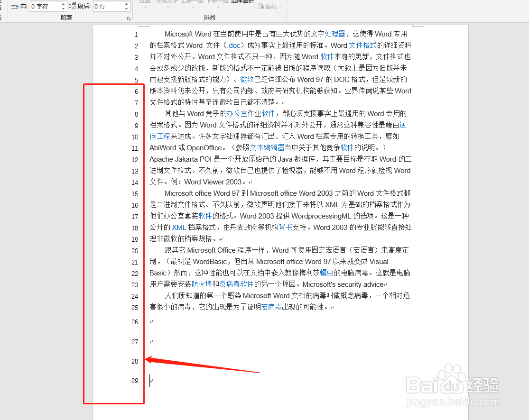Click the spacing-after icon beside 段后:
The image size is (529, 420).
72,6
